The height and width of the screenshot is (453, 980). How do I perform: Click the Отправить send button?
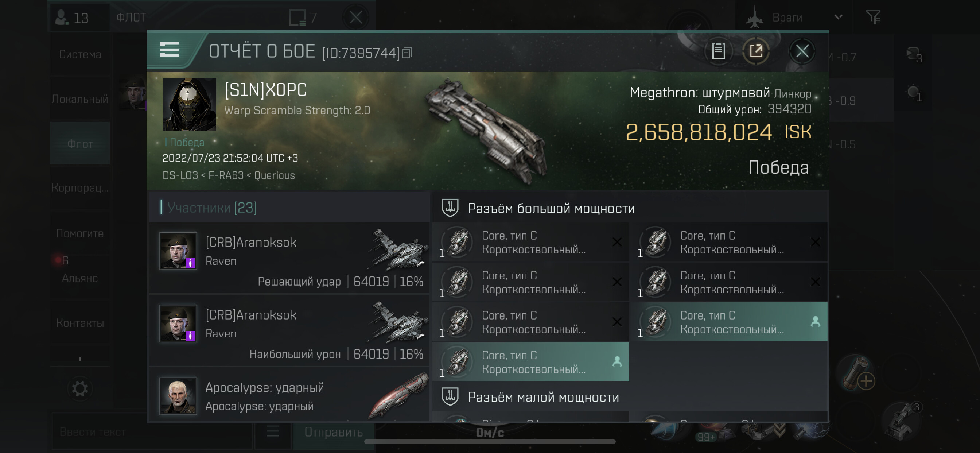tap(333, 432)
